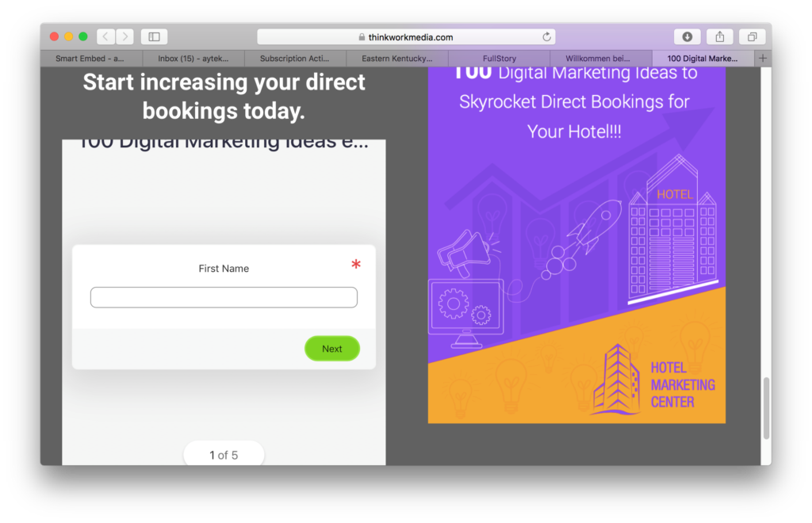
Task: Click the page vertical scrollbar thumb
Action: pyautogui.click(x=766, y=408)
